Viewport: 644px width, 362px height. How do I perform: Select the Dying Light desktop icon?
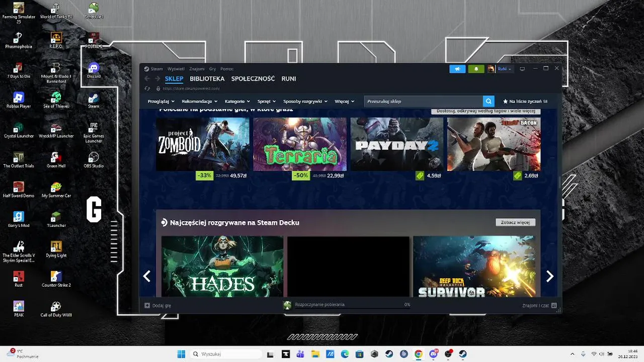[56, 249]
